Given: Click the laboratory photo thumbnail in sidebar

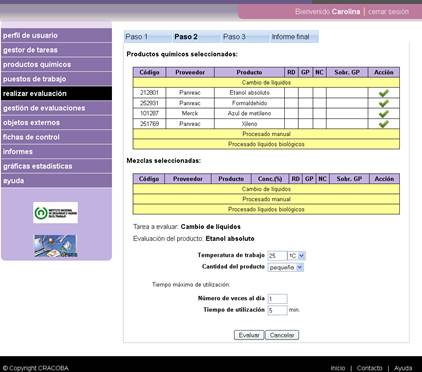Looking at the screenshot, I should pos(56,246).
